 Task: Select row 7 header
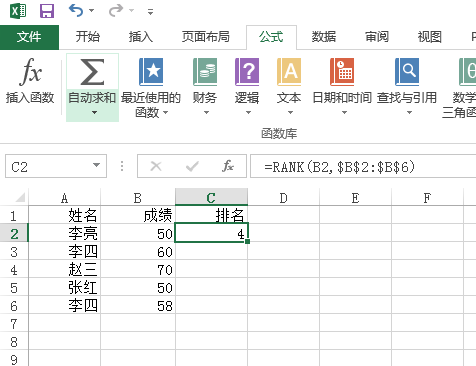tap(14, 323)
